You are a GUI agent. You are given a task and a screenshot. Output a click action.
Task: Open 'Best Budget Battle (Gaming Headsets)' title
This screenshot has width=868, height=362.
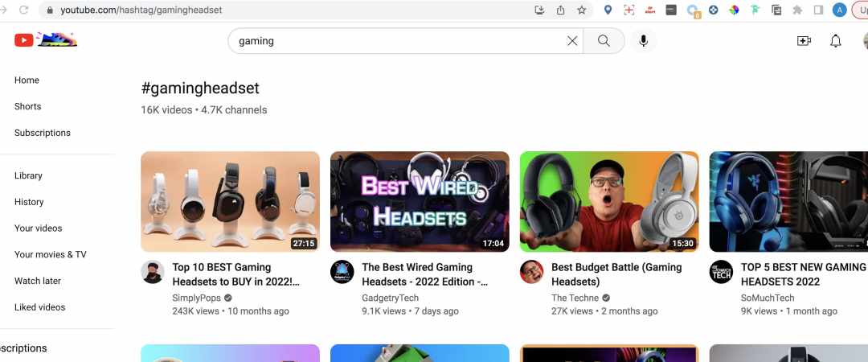[616, 274]
